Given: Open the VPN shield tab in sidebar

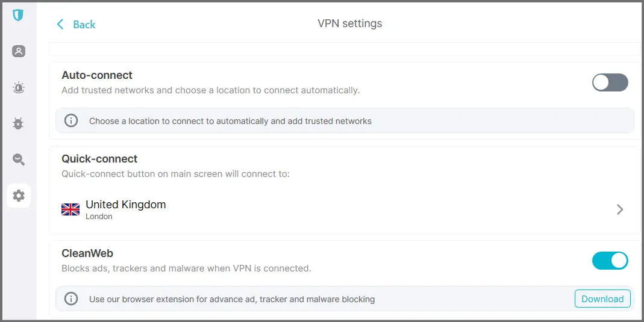Looking at the screenshot, I should [18, 15].
